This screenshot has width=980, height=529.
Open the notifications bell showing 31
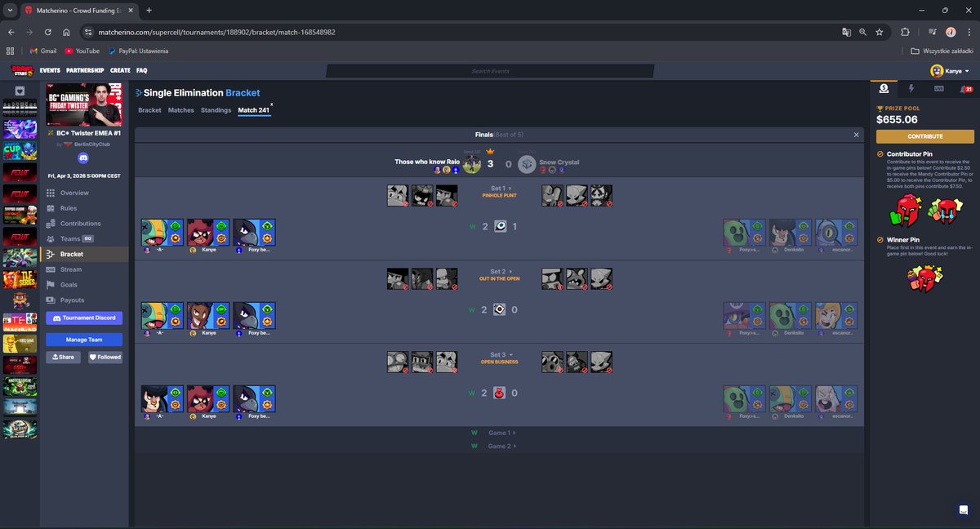click(966, 88)
